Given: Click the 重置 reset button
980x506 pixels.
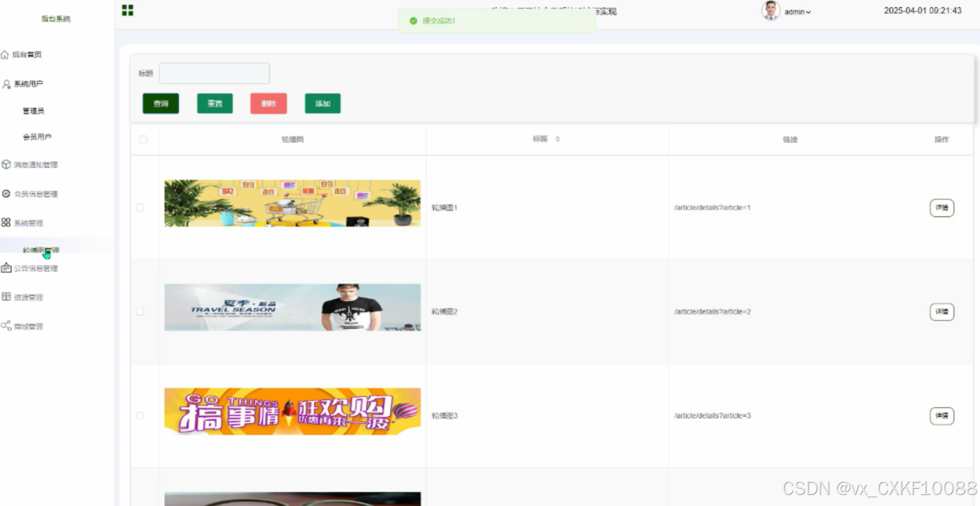Looking at the screenshot, I should pyautogui.click(x=215, y=104).
